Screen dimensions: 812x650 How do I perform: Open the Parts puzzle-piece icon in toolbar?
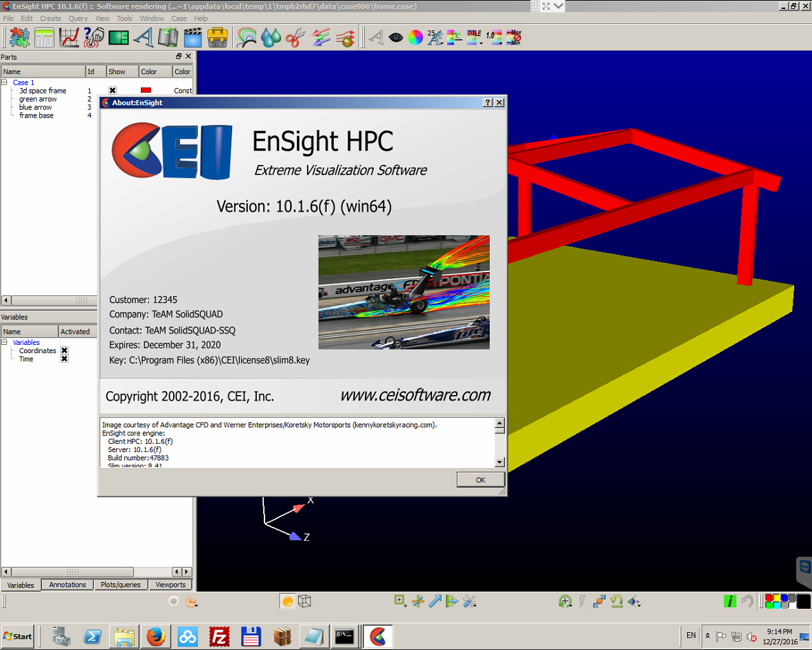[x=19, y=38]
